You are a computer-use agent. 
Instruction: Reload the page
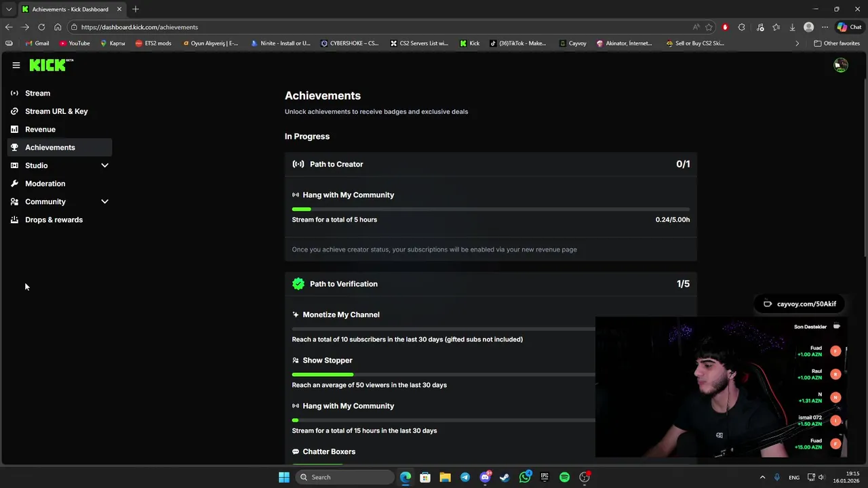(41, 27)
